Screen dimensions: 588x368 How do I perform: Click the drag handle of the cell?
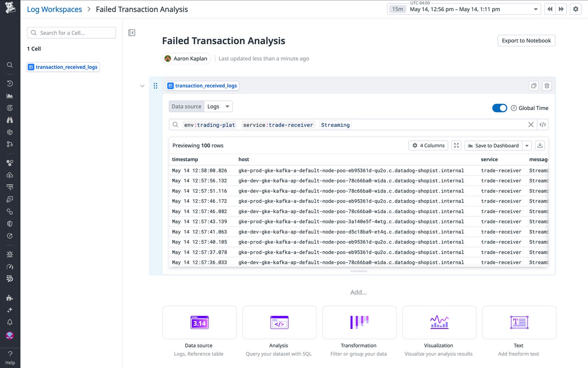pos(155,86)
